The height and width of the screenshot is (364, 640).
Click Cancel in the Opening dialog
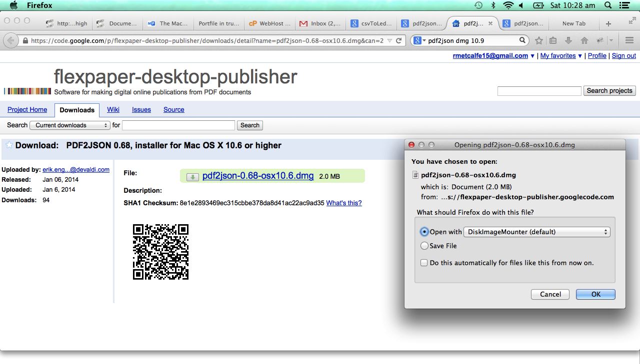pos(550,294)
